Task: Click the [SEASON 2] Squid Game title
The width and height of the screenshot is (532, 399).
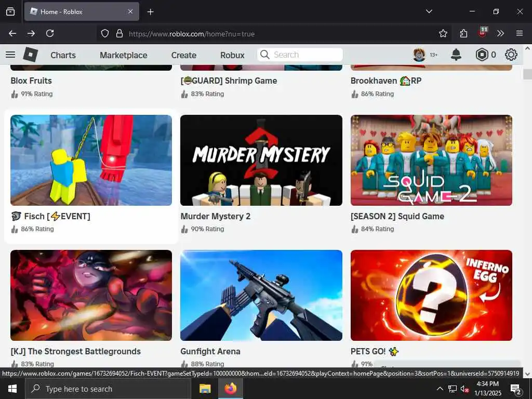Action: (x=397, y=216)
